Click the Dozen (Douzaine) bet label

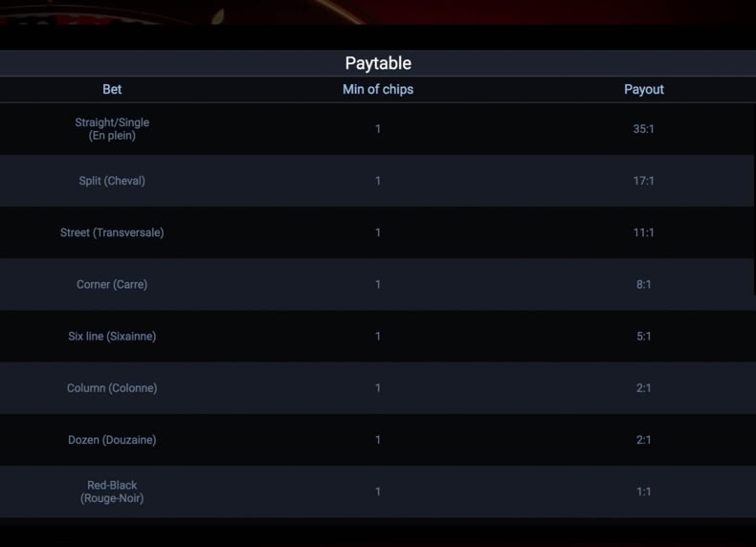click(112, 440)
